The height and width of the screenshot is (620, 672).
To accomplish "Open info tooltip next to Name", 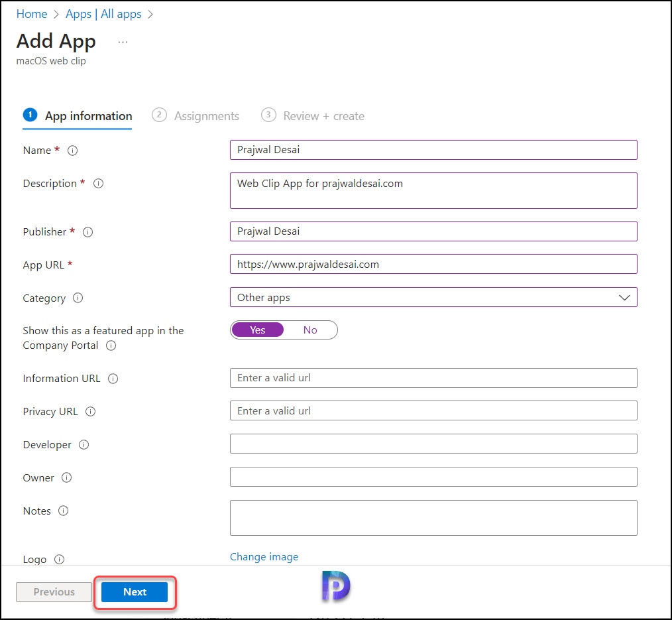I will pyautogui.click(x=72, y=151).
